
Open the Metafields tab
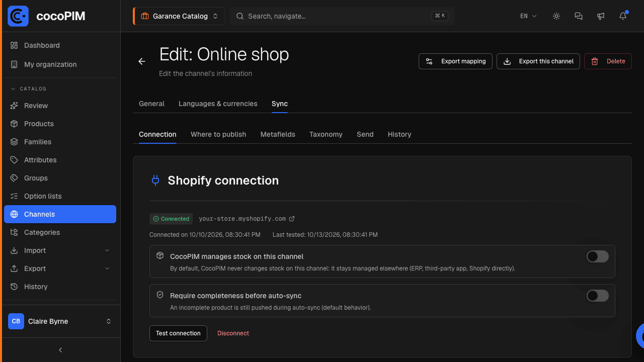278,134
